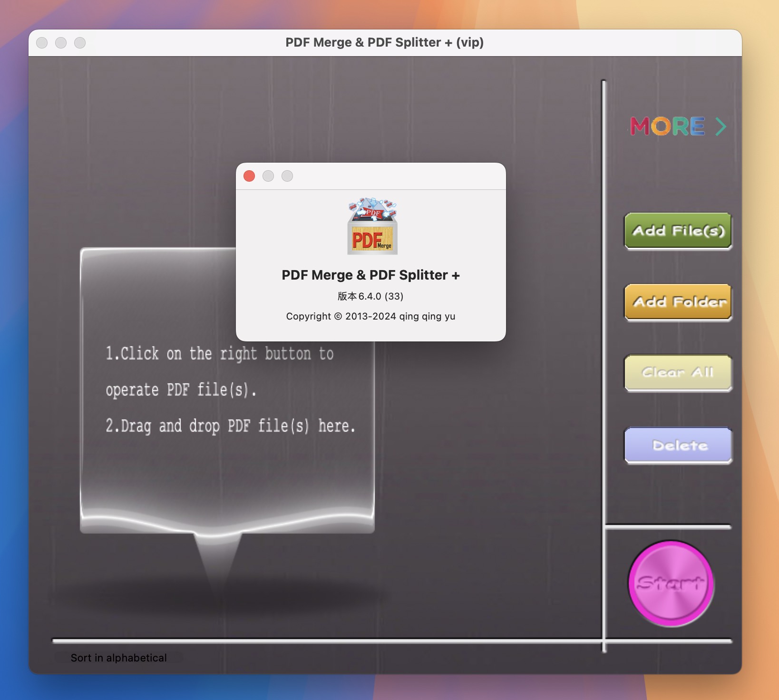Click the zoom button of the About dialog
The image size is (779, 700).
click(287, 176)
